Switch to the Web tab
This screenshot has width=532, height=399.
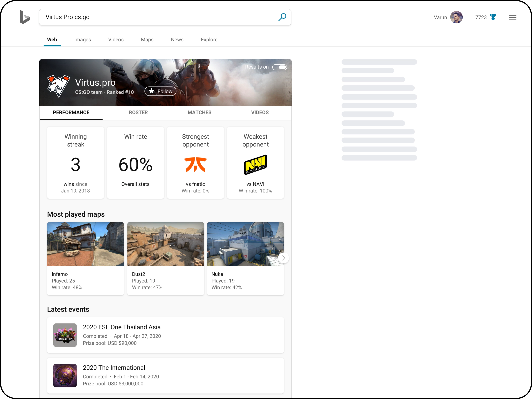pyautogui.click(x=52, y=40)
